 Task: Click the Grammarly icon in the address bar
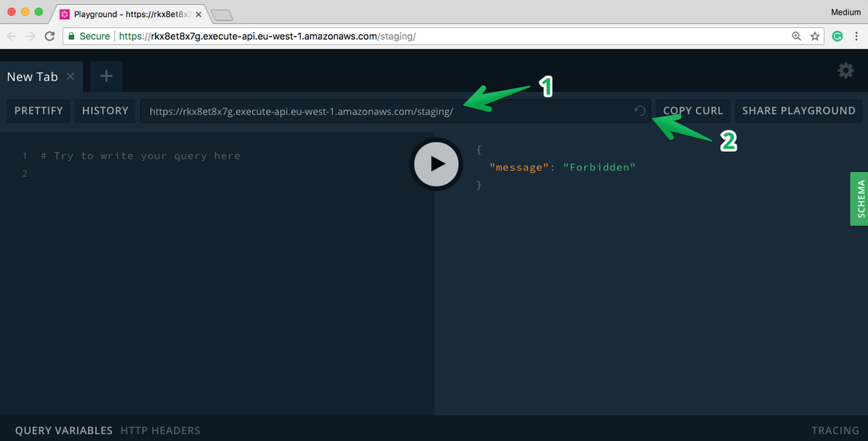point(838,36)
